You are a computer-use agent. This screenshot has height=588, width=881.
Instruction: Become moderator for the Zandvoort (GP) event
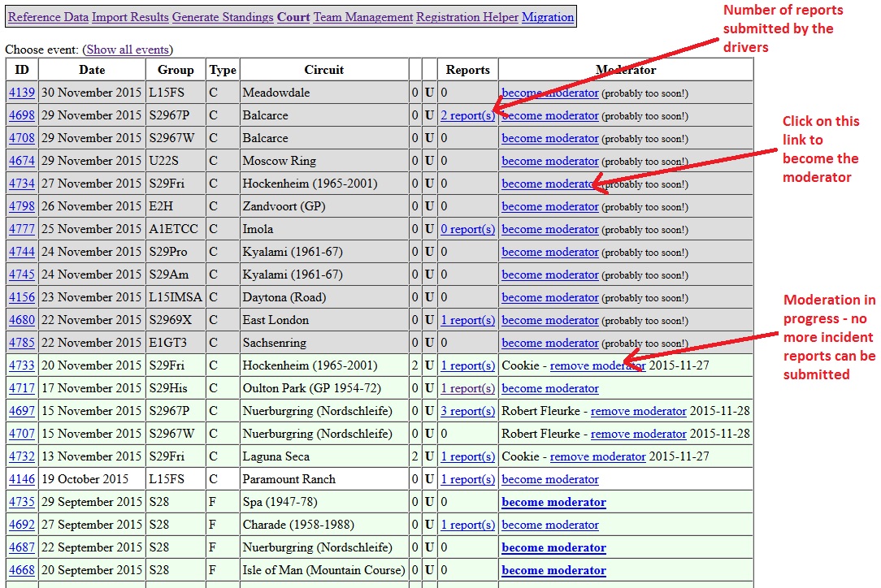click(550, 206)
